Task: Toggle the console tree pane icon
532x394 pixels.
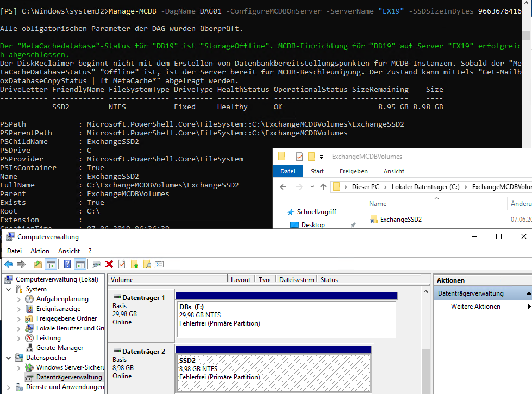Action: (x=51, y=264)
